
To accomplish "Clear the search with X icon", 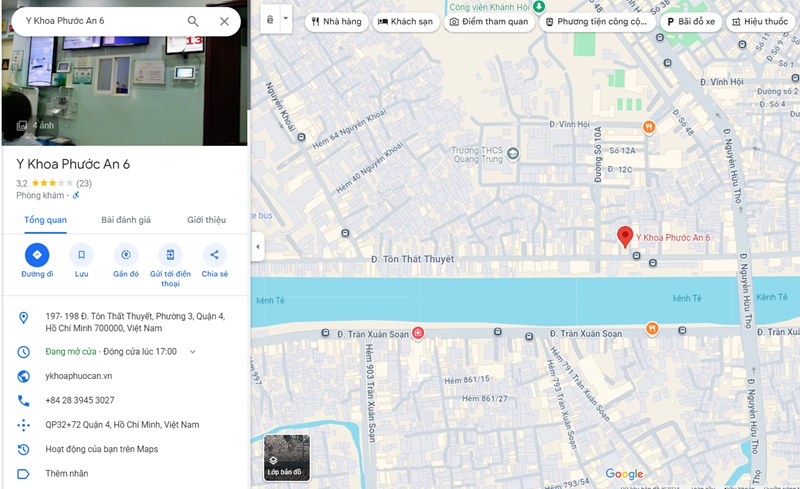I will [x=224, y=21].
